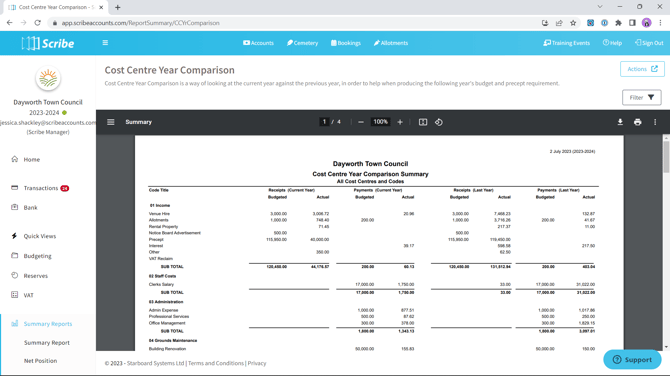This screenshot has width=670, height=376.
Task: Rotate the PDF document view
Action: coord(439,122)
